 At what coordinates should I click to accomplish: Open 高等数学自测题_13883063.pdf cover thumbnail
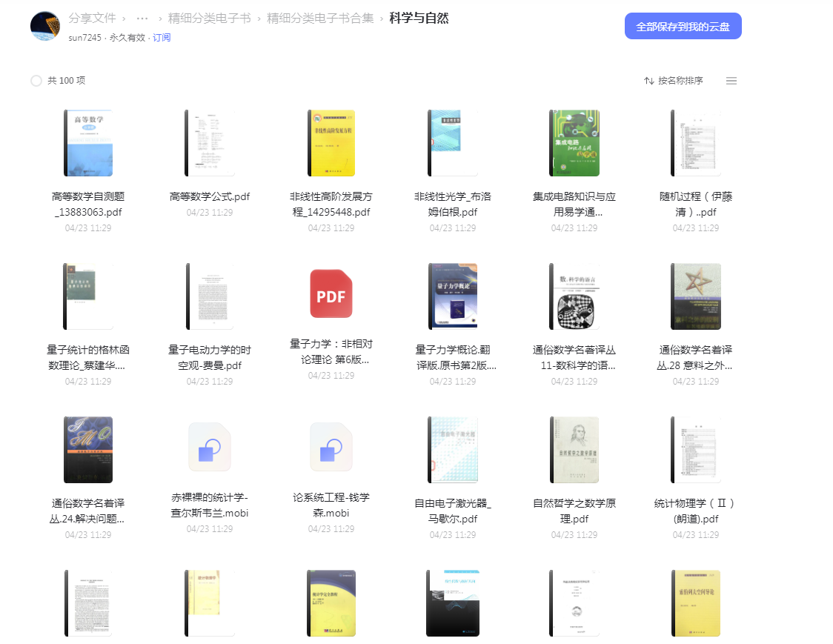[88, 142]
